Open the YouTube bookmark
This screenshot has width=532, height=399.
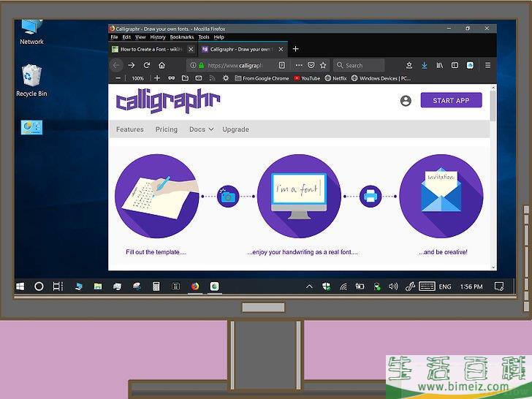click(x=307, y=78)
